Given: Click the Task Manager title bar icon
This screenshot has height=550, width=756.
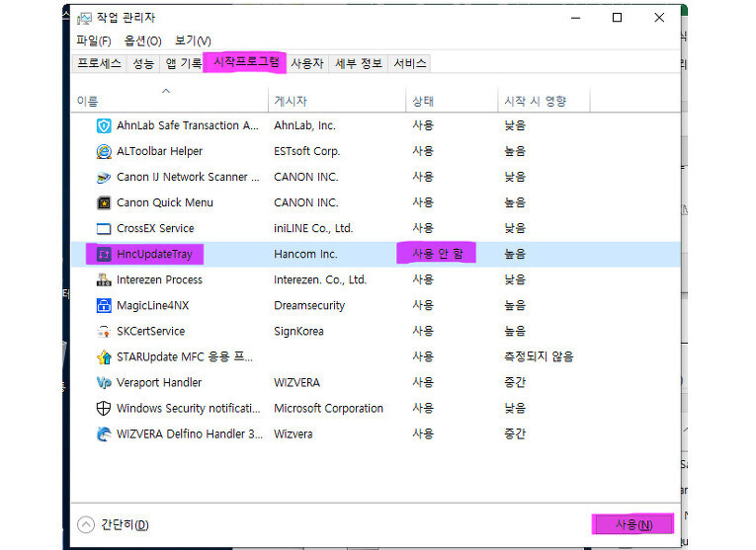Looking at the screenshot, I should pos(84,19).
